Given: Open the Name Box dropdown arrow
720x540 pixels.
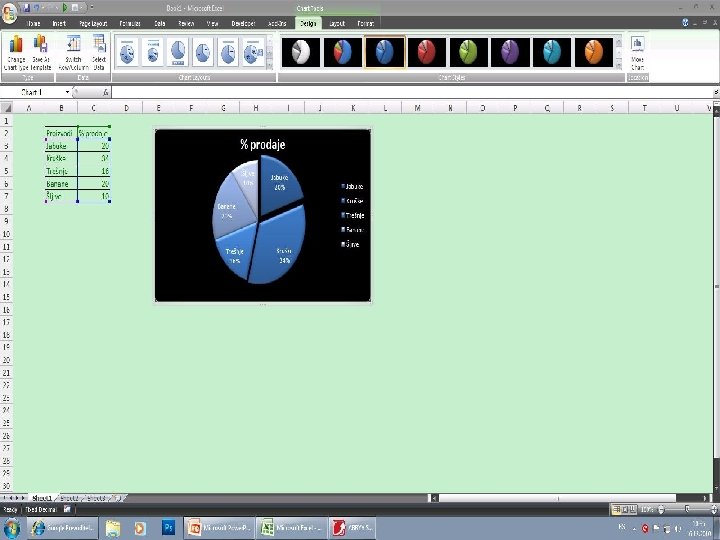Looking at the screenshot, I should 68,92.
